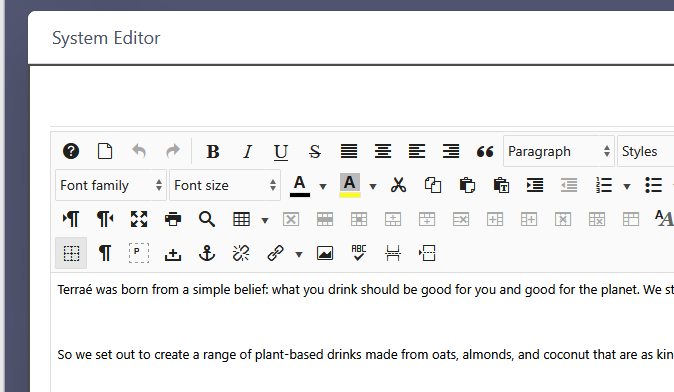Click the Delete table icon
The height and width of the screenshot is (392, 674).
click(291, 219)
